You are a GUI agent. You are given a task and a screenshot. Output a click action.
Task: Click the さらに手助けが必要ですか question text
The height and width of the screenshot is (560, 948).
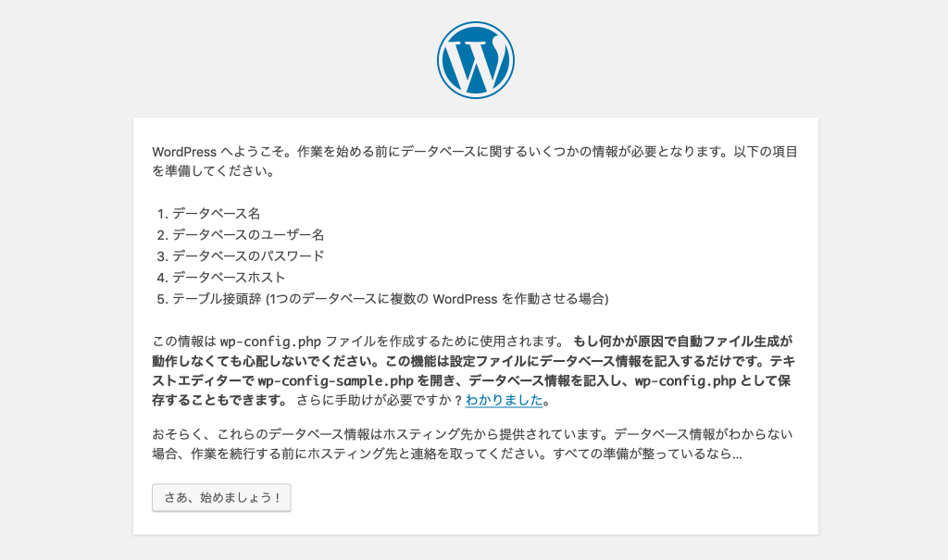point(379,401)
